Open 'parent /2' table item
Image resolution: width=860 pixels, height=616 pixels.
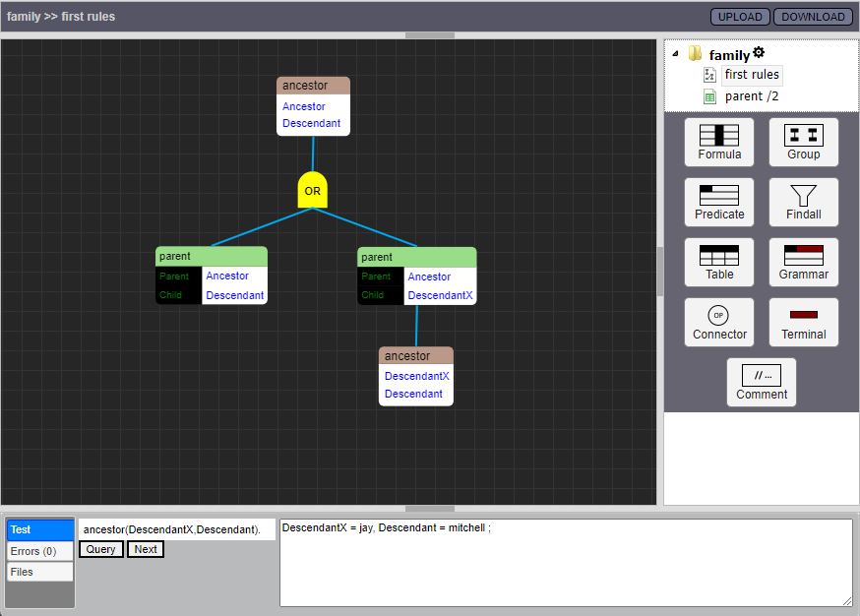[x=752, y=96]
